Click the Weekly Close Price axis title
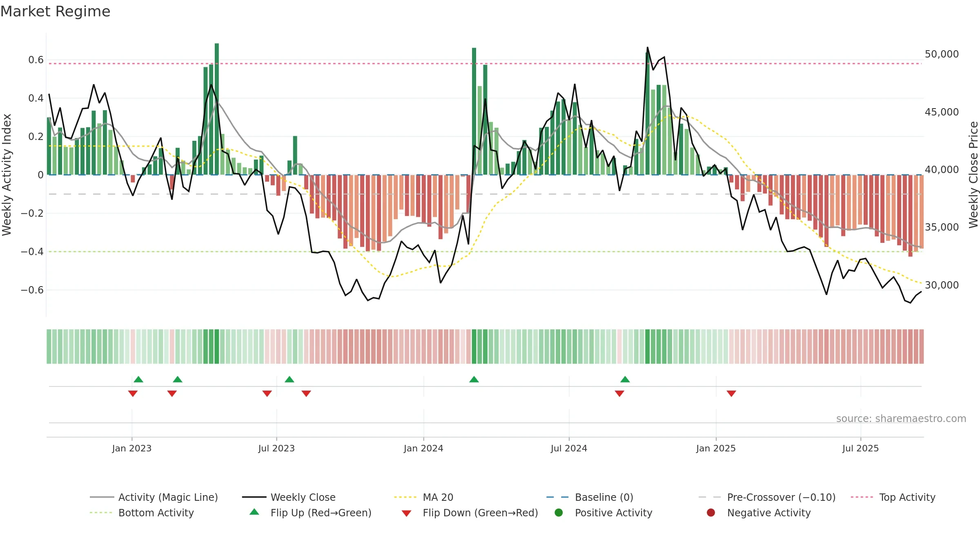 pos(973,175)
